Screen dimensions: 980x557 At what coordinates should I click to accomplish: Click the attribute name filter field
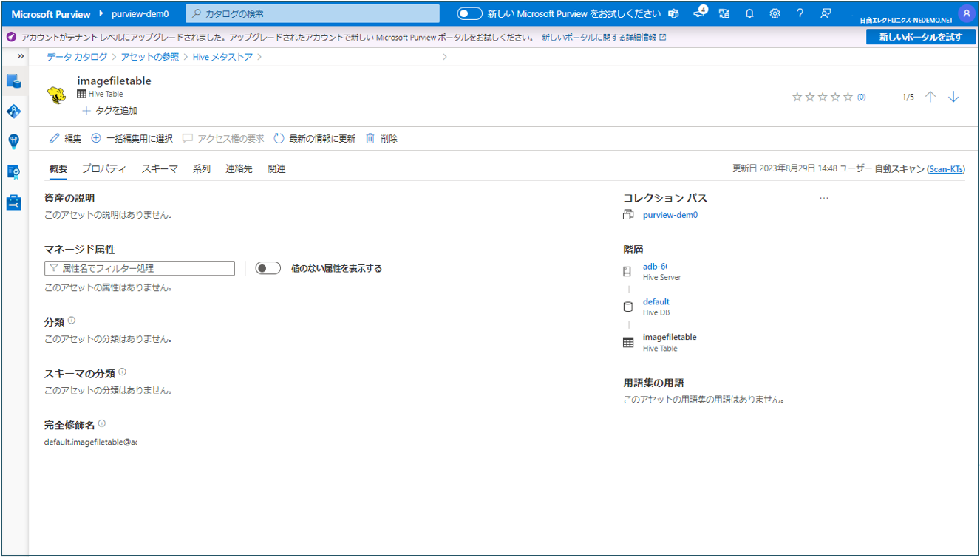tap(140, 268)
